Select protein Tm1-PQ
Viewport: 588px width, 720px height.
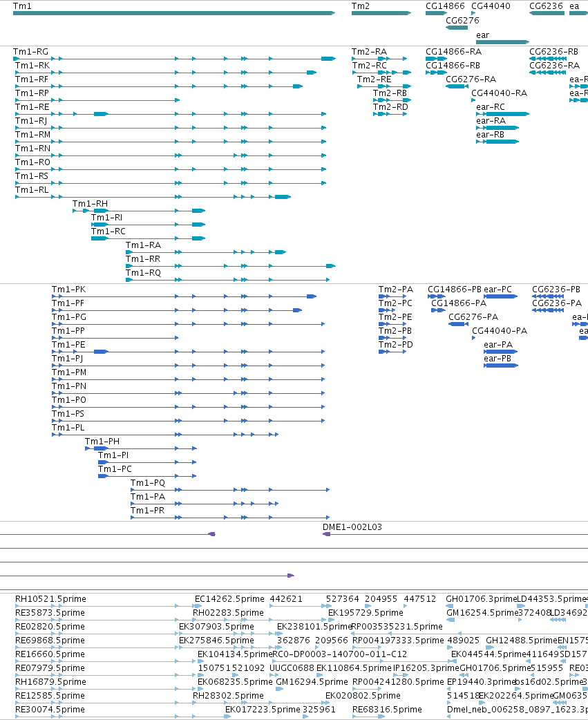coord(230,490)
